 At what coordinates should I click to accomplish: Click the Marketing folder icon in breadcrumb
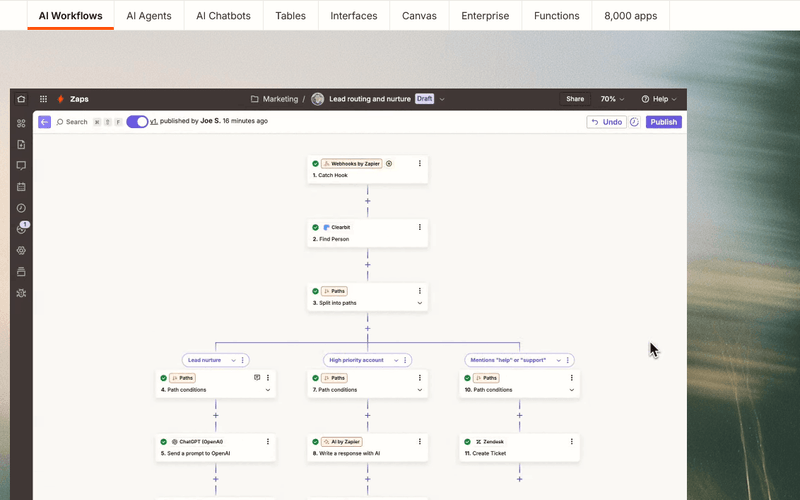tap(254, 99)
